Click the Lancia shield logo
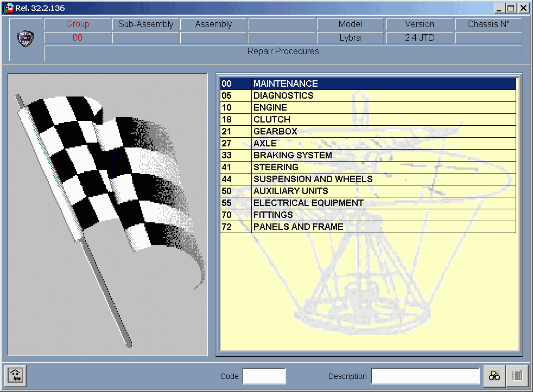The height and width of the screenshot is (392, 533). 26,38
